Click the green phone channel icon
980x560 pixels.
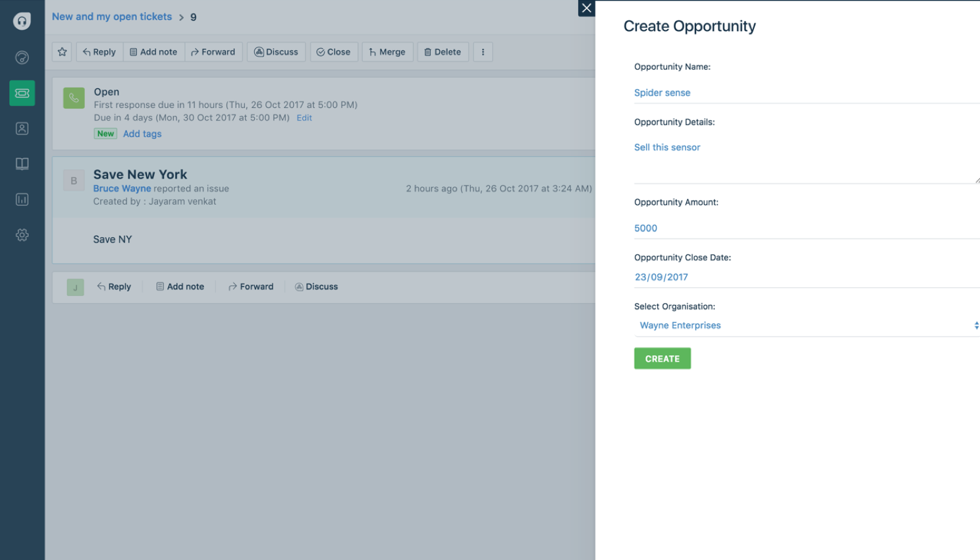(x=74, y=98)
